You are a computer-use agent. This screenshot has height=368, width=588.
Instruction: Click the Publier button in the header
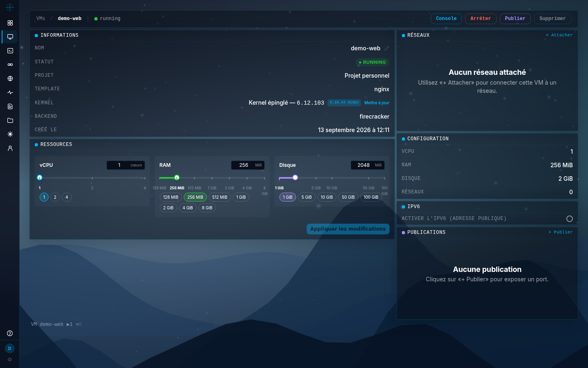515,19
